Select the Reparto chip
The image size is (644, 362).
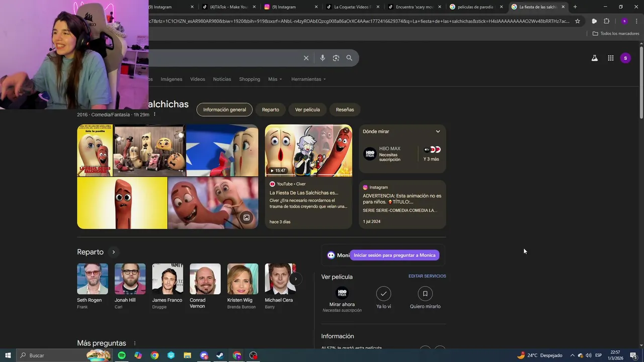tap(270, 110)
